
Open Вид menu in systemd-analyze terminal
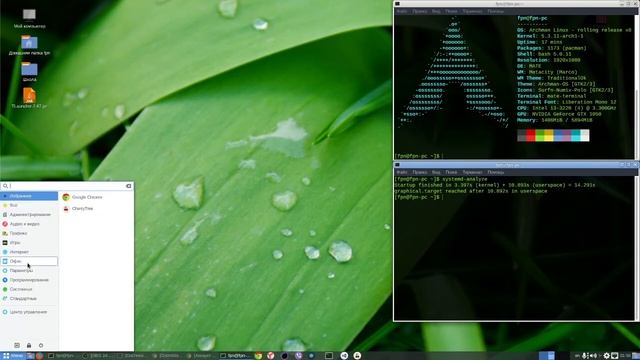click(x=436, y=172)
